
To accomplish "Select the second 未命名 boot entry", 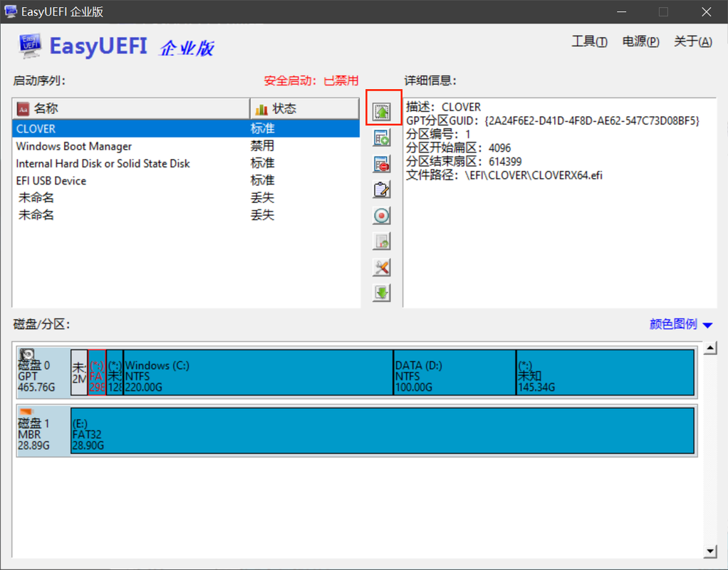I will [x=186, y=214].
